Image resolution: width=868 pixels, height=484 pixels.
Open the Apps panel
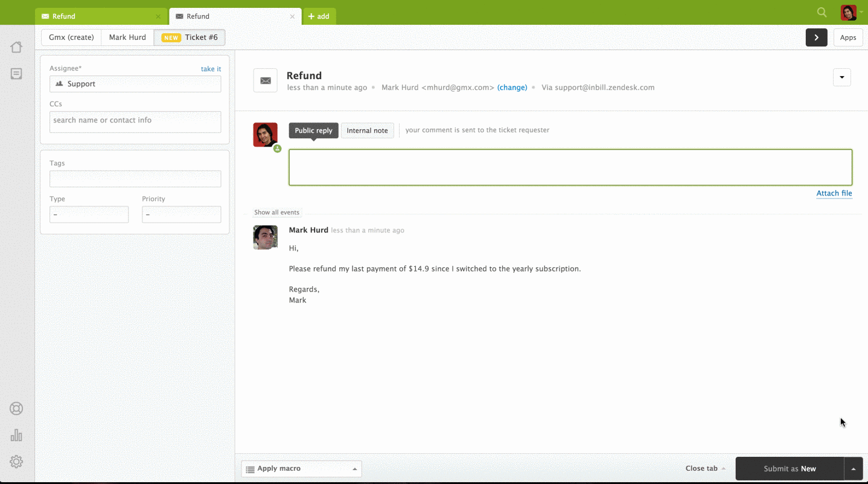848,37
